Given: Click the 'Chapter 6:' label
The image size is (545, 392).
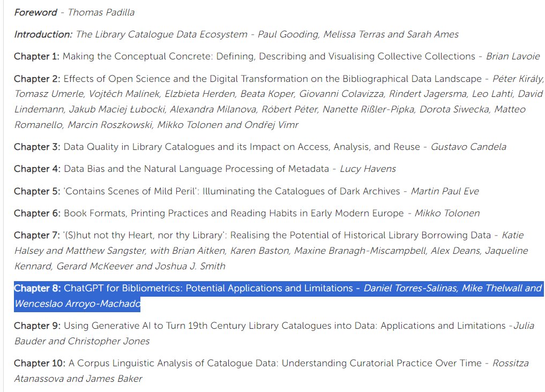Looking at the screenshot, I should pos(38,213).
